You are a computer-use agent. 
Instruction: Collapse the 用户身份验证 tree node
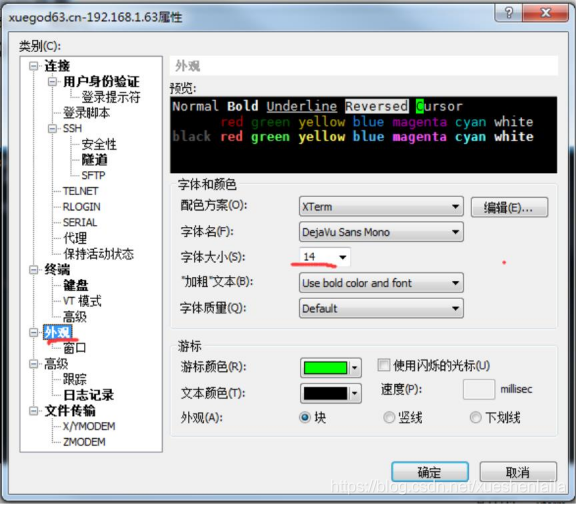[x=52, y=82]
